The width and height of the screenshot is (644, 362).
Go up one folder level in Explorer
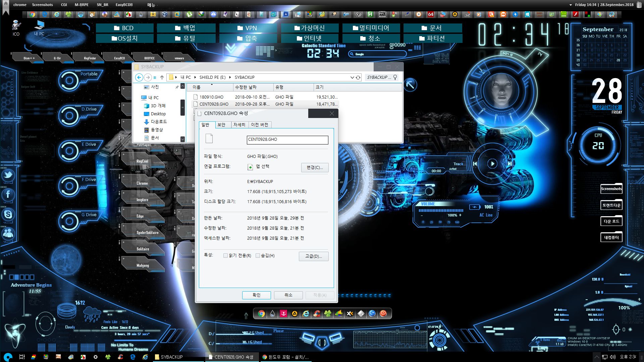162,77
